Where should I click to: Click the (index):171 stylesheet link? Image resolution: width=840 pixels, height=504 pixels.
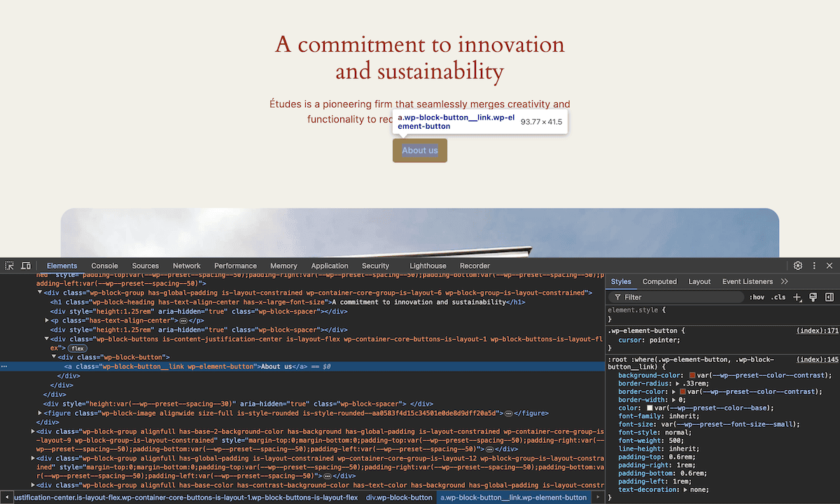point(817,330)
